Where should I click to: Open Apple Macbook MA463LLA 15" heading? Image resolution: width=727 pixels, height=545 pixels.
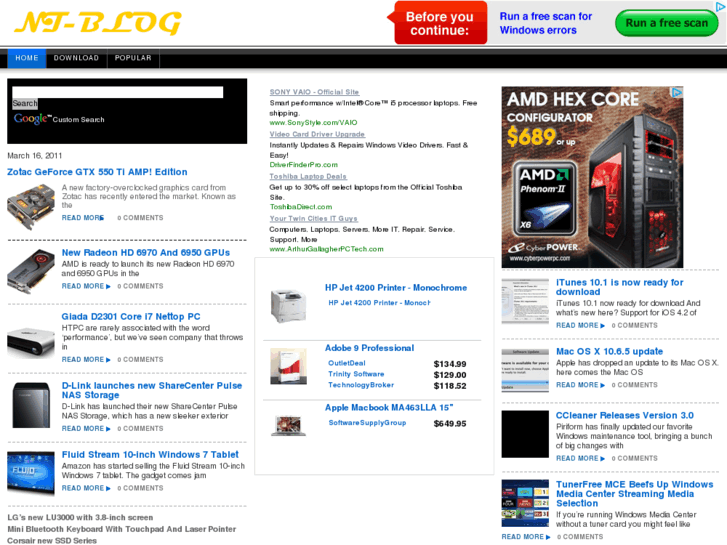pyautogui.click(x=389, y=408)
